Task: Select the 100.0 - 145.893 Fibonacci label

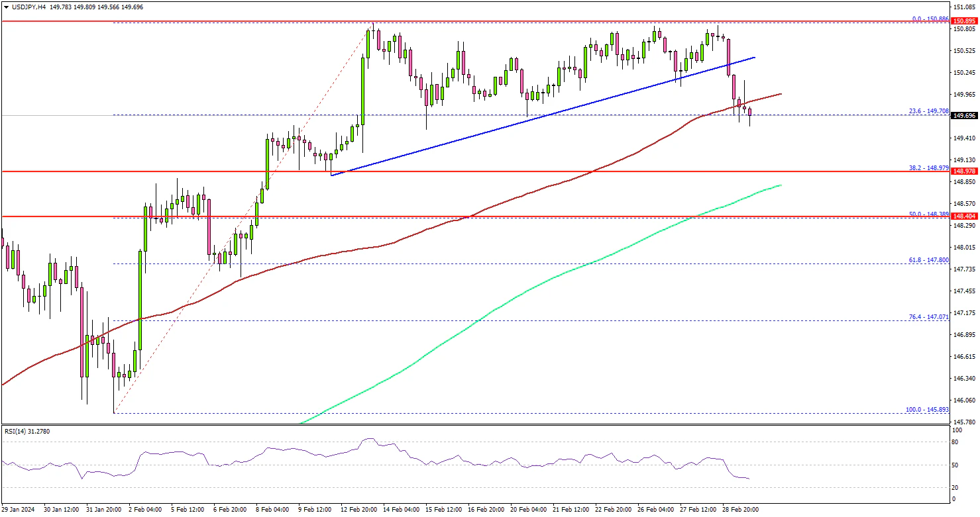Action: coord(927,410)
